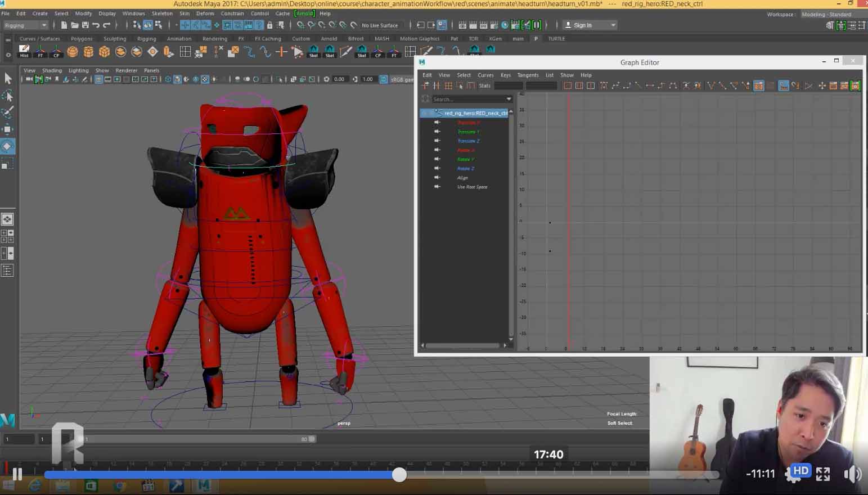Click the undo arrow in status line
868x495 pixels.
[96, 25]
